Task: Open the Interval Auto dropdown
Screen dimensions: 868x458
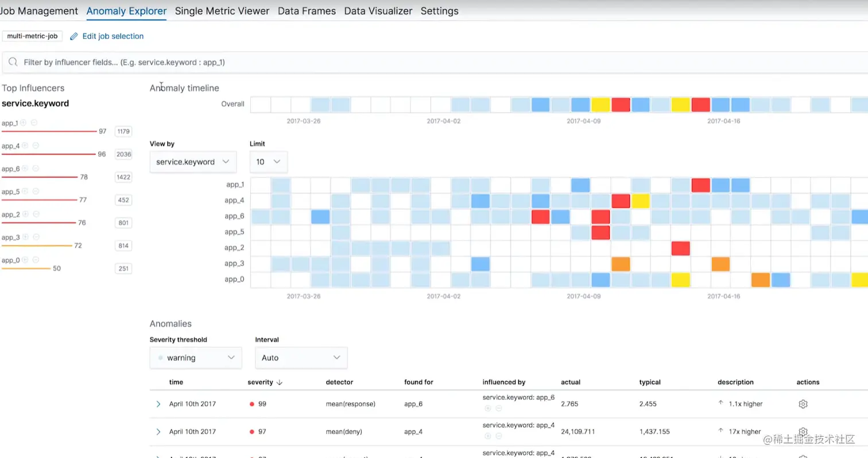Action: coord(301,357)
